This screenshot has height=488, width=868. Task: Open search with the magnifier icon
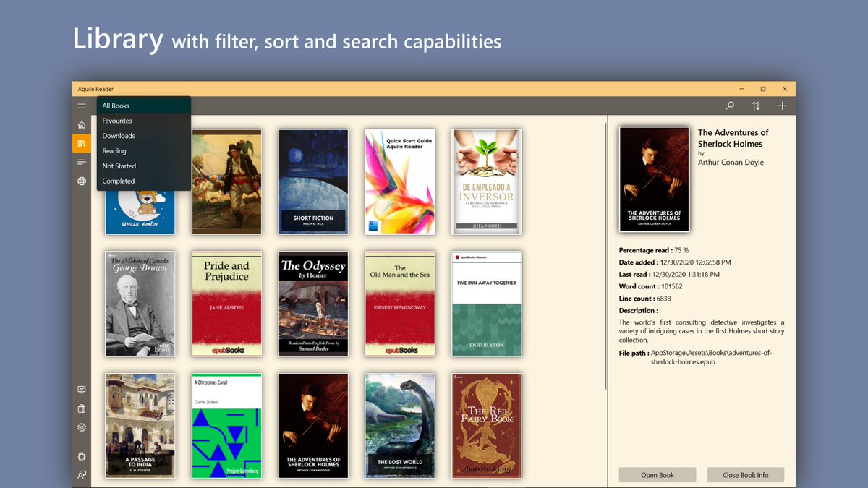click(x=730, y=106)
